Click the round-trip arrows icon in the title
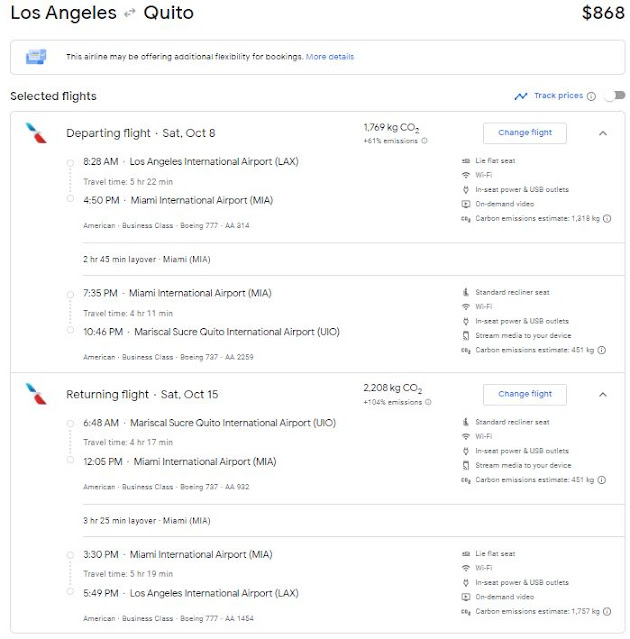This screenshot has height=639, width=630. [128, 14]
